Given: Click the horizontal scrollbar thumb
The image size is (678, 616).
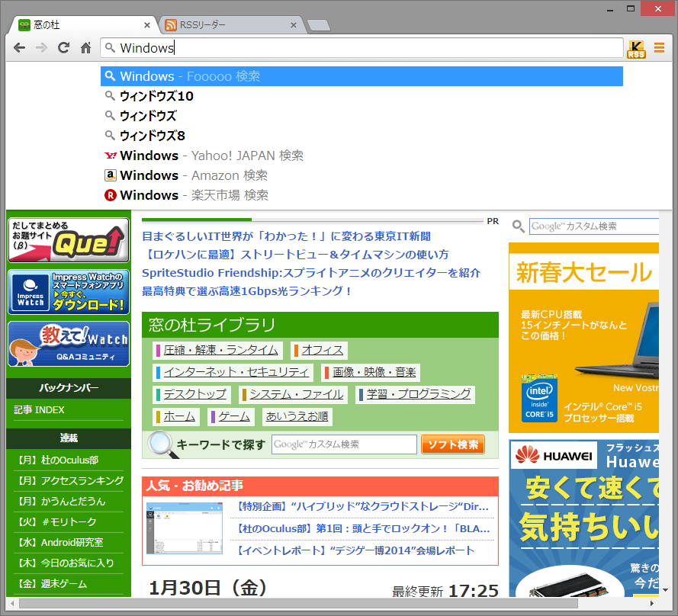Looking at the screenshot, I should click(298, 604).
